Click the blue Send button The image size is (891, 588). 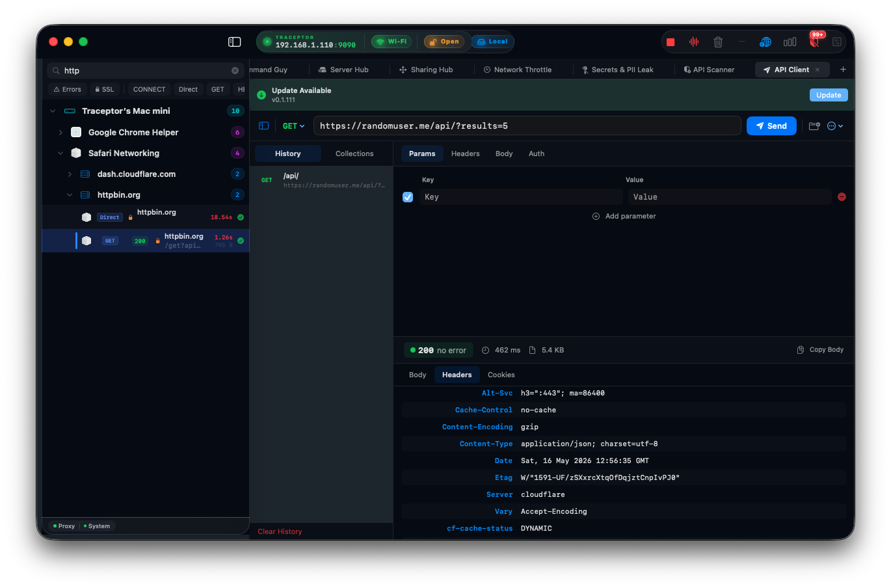(x=771, y=126)
